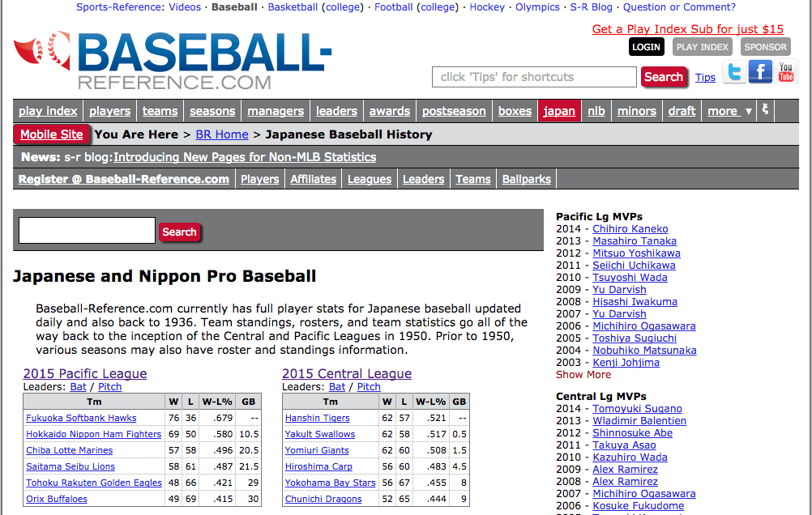Open Chiba Lotte Marines team page
This screenshot has height=515, width=812.
(70, 450)
